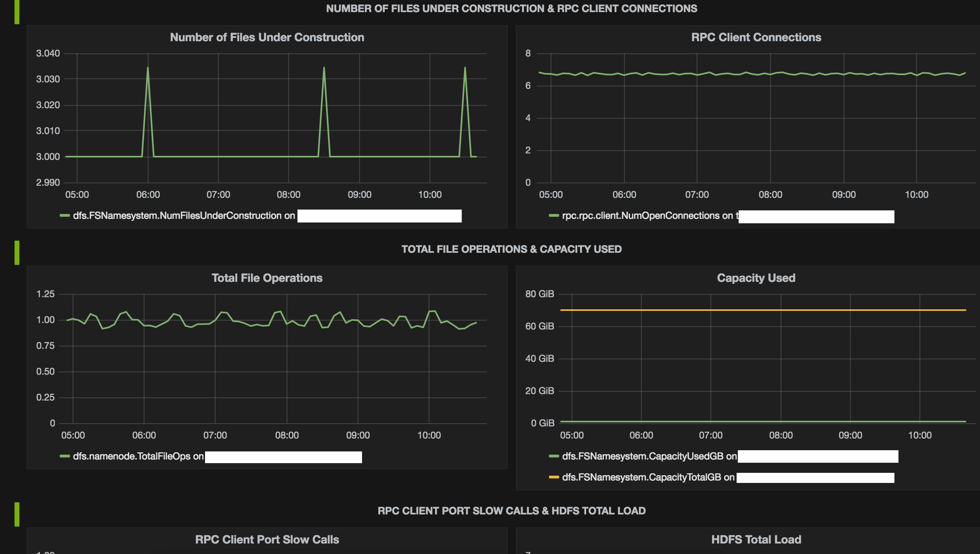
Task: Click the RPC Client Port Slow Calls panel title
Action: (267, 539)
